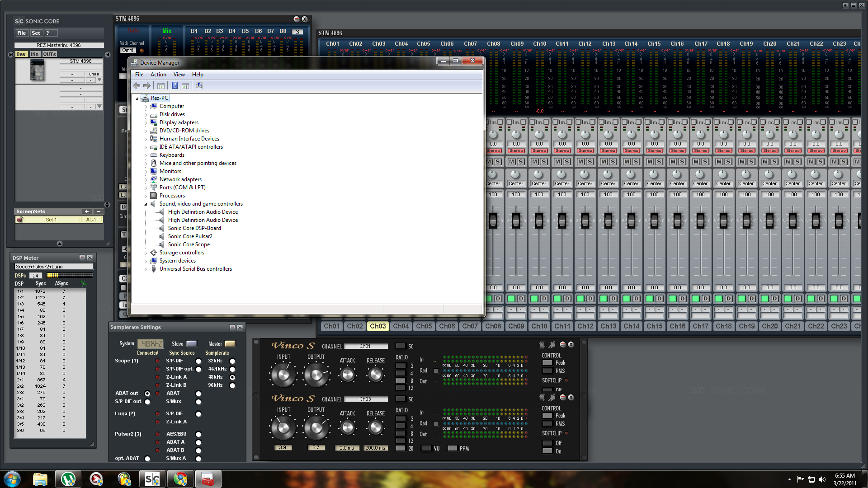Viewport: 868px width, 488px height.
Task: Expand the Network adapters node
Action: pyautogui.click(x=146, y=180)
